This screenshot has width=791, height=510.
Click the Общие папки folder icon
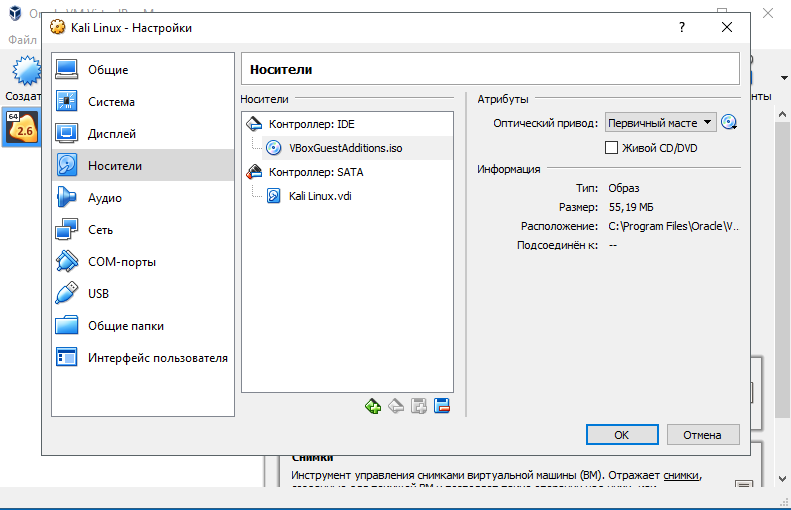pyautogui.click(x=67, y=325)
